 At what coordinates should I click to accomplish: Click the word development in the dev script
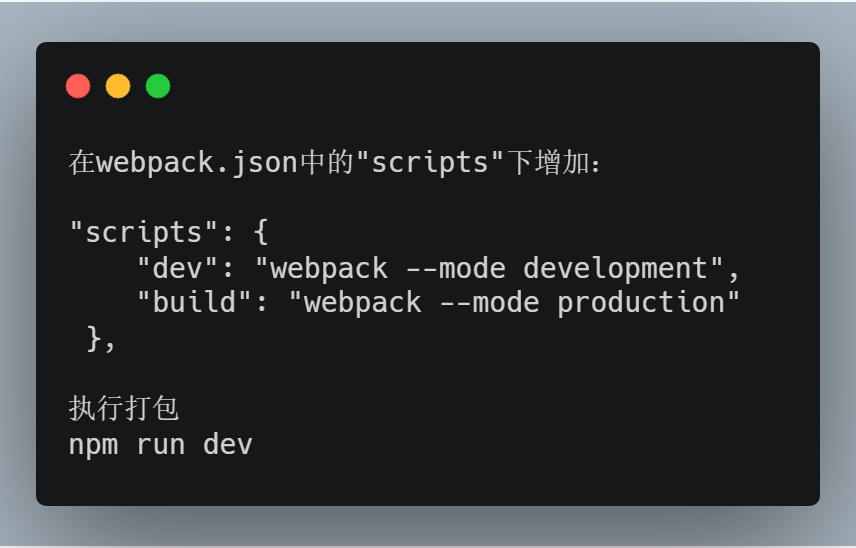(x=615, y=268)
